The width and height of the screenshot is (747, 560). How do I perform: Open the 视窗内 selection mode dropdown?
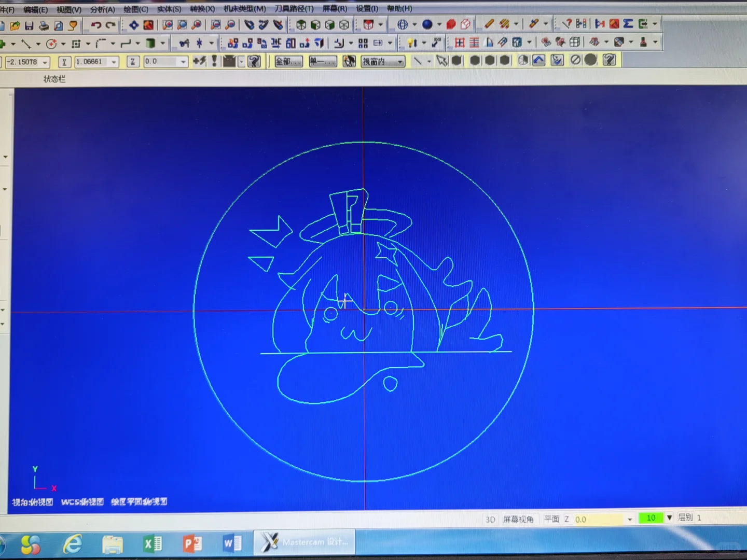point(400,62)
